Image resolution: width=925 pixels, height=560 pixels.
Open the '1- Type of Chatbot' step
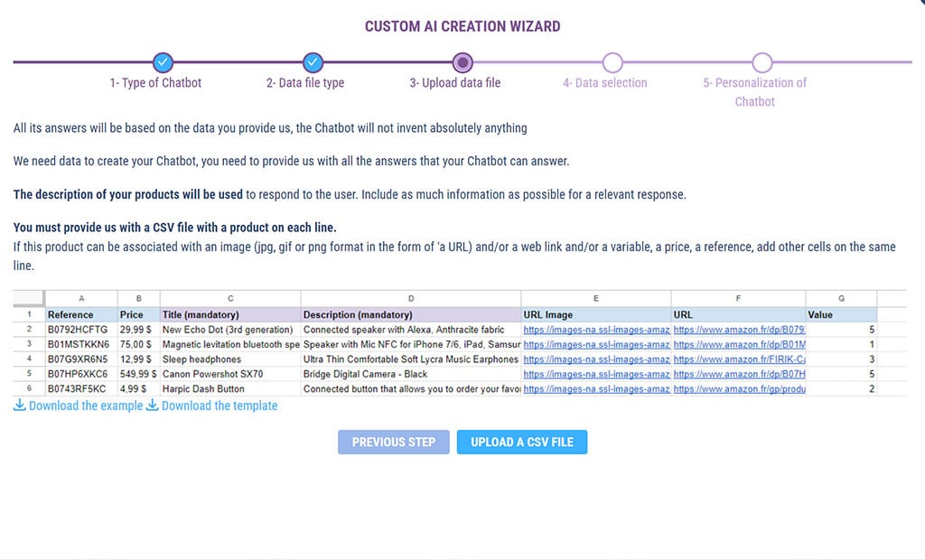point(155,83)
